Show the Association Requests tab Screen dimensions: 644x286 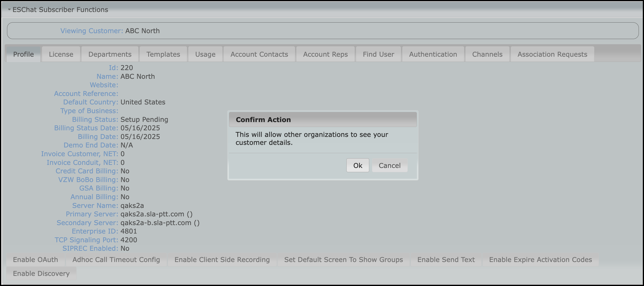(552, 54)
